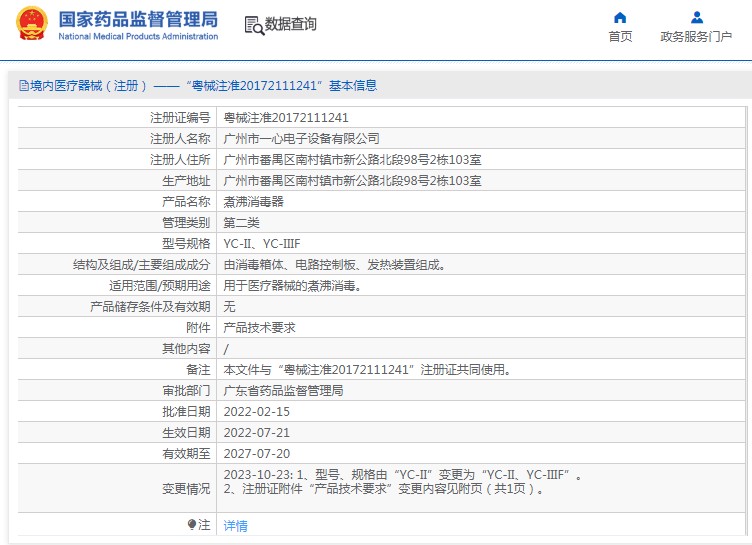Select expiry date 2027-07-20
Image resolution: width=752 pixels, height=545 pixels.
pyautogui.click(x=257, y=454)
